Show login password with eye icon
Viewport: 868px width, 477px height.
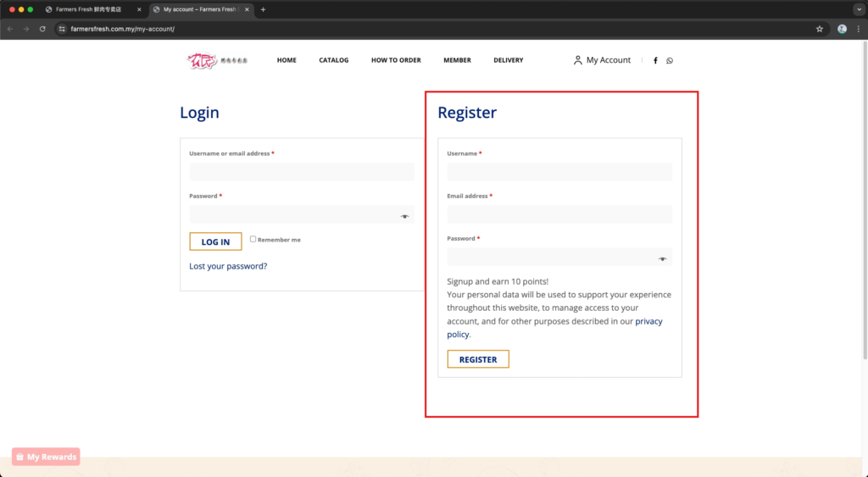coord(404,216)
